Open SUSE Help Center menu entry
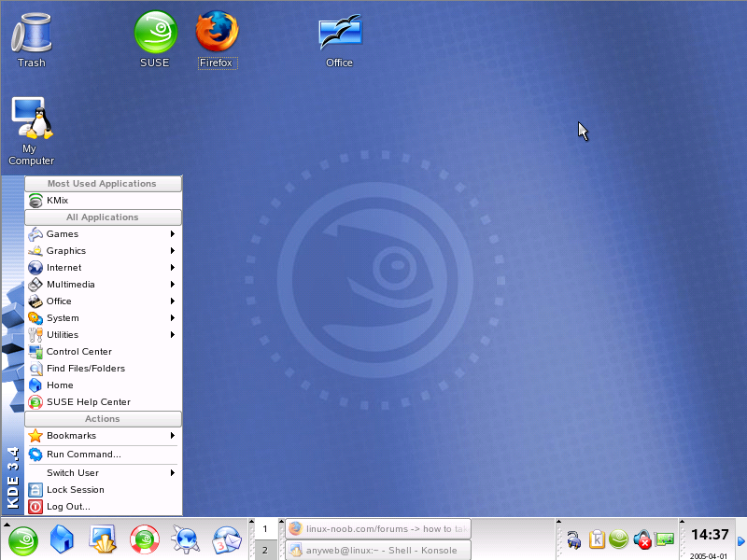The width and height of the screenshot is (747, 560). pyautogui.click(x=104, y=402)
